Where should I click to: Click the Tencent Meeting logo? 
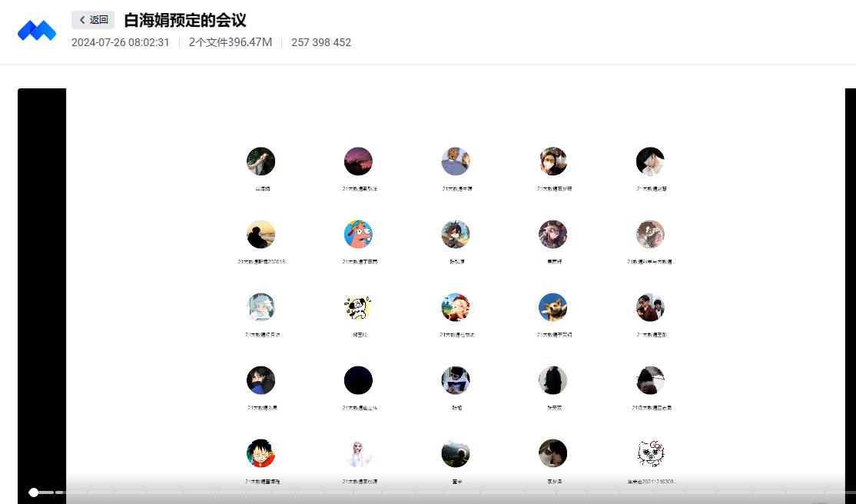coord(37,31)
